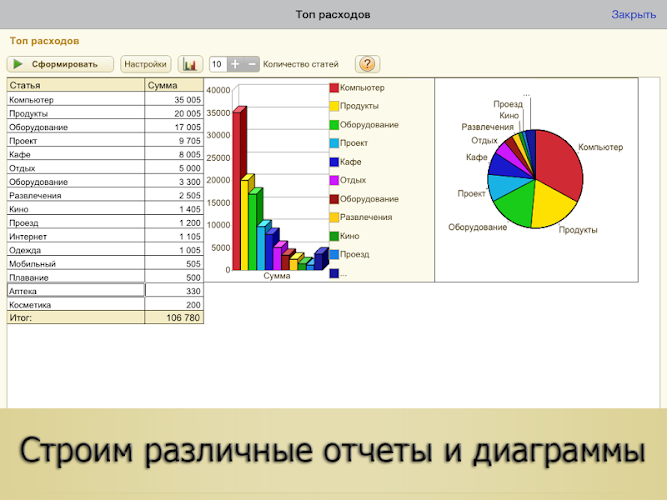The height and width of the screenshot is (500, 667).
Task: Click the article count field showing 10
Action: click(218, 64)
